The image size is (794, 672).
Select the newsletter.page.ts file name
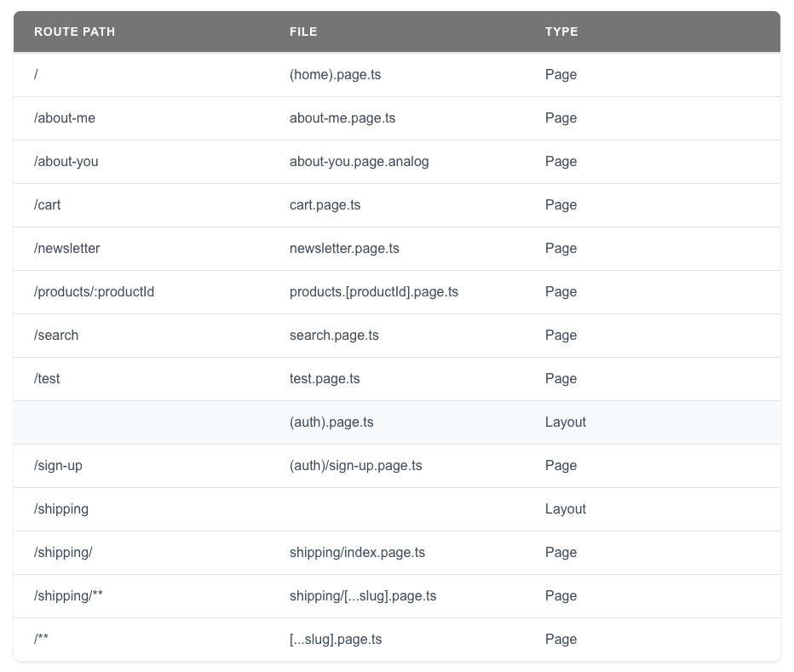(x=344, y=249)
